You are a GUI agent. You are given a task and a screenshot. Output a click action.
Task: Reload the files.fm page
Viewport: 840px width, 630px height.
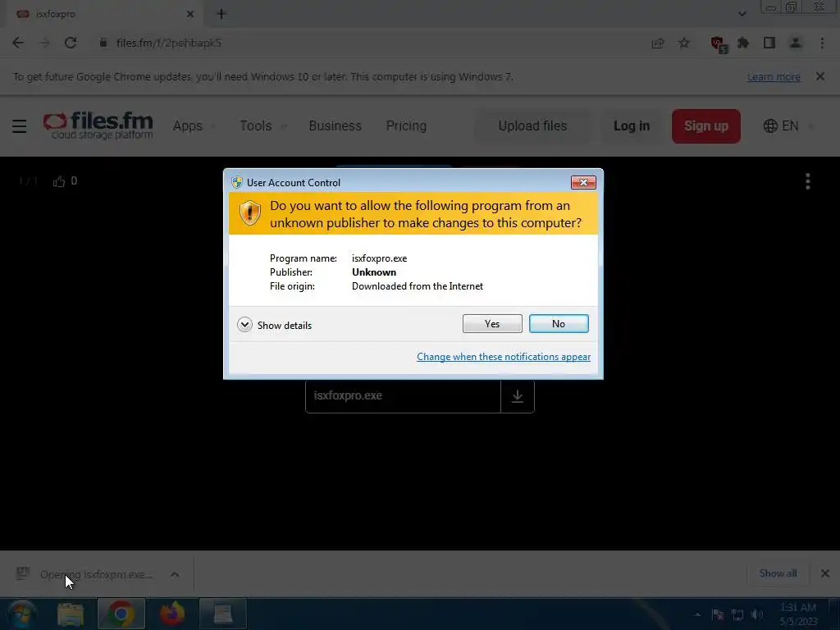coord(71,43)
